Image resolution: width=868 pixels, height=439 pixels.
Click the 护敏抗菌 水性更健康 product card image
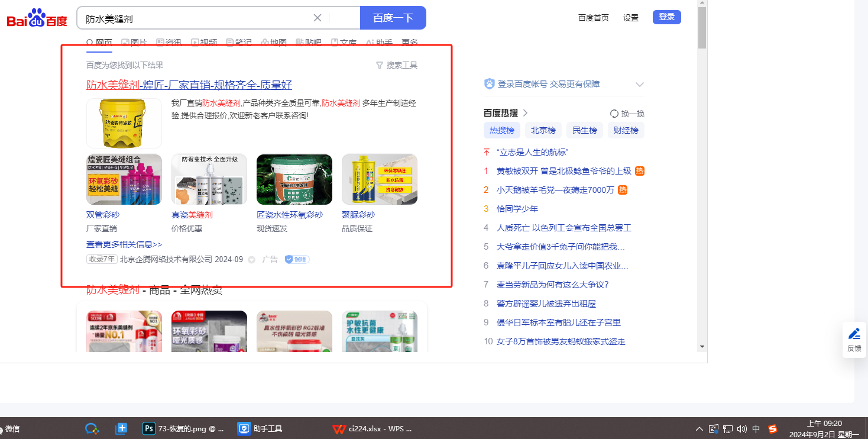point(380,331)
